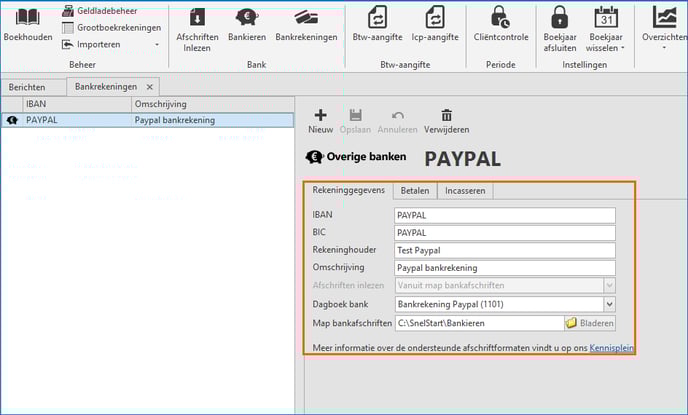The width and height of the screenshot is (688, 415).
Task: Open Cliëntcontrole
Action: click(x=501, y=25)
